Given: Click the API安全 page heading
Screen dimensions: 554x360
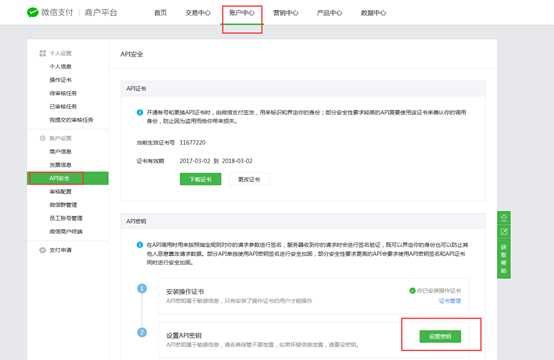Looking at the screenshot, I should click(x=132, y=54).
